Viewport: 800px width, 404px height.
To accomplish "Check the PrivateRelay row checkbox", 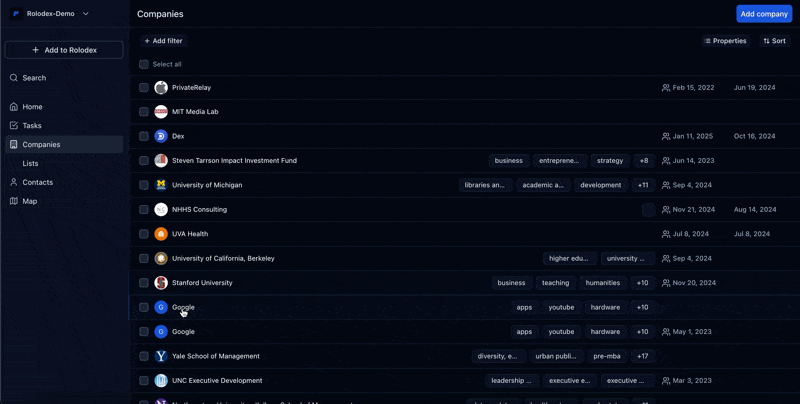I will click(144, 88).
